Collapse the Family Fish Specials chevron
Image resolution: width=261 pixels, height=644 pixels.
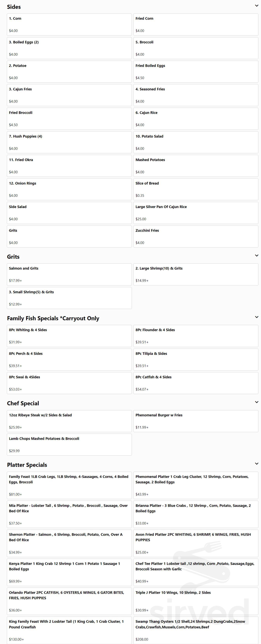[x=257, y=317]
